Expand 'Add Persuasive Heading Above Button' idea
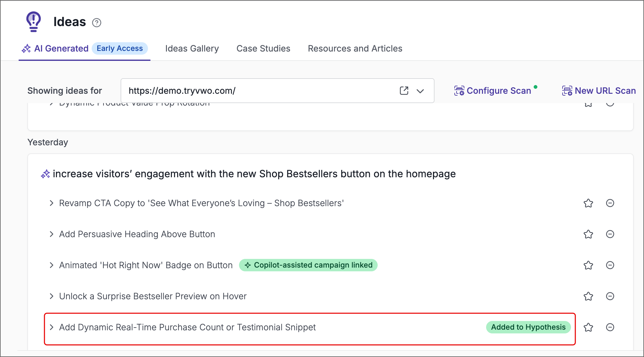Screen dimensions: 644x357 (x=52, y=234)
